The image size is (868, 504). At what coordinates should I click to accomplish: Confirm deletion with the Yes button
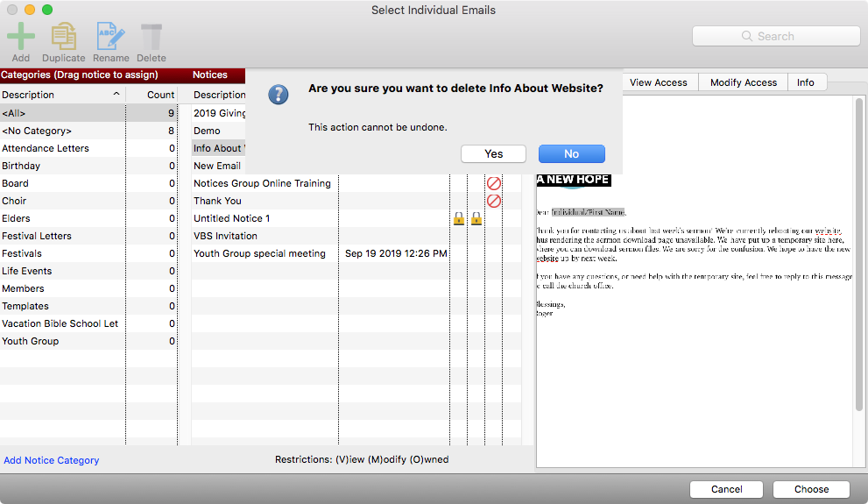493,153
